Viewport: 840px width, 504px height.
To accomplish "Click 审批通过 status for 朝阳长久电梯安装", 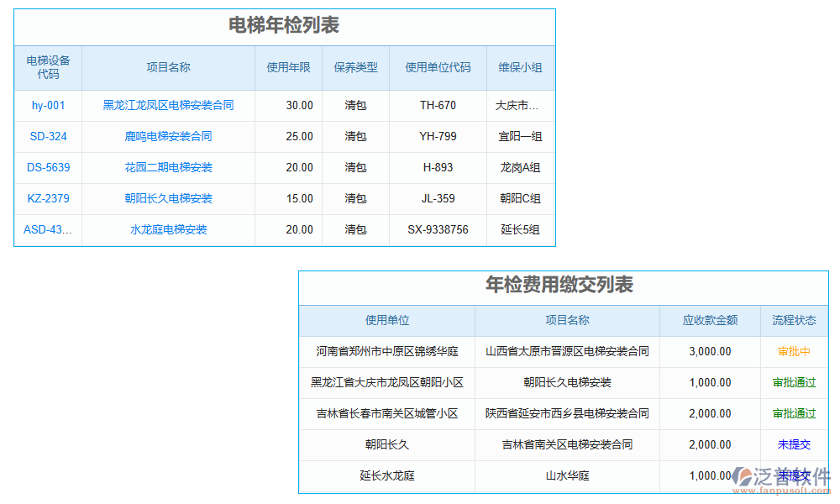I will pyautogui.click(x=794, y=382).
